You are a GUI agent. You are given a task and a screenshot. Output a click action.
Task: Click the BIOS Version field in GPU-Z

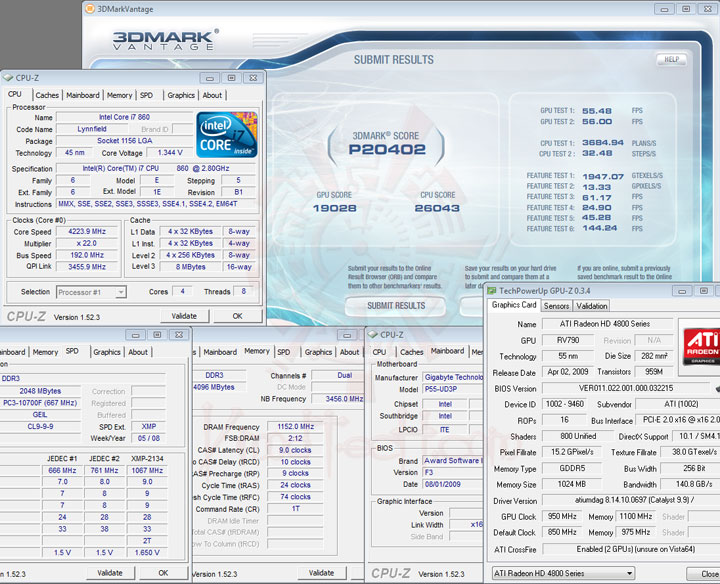click(626, 388)
